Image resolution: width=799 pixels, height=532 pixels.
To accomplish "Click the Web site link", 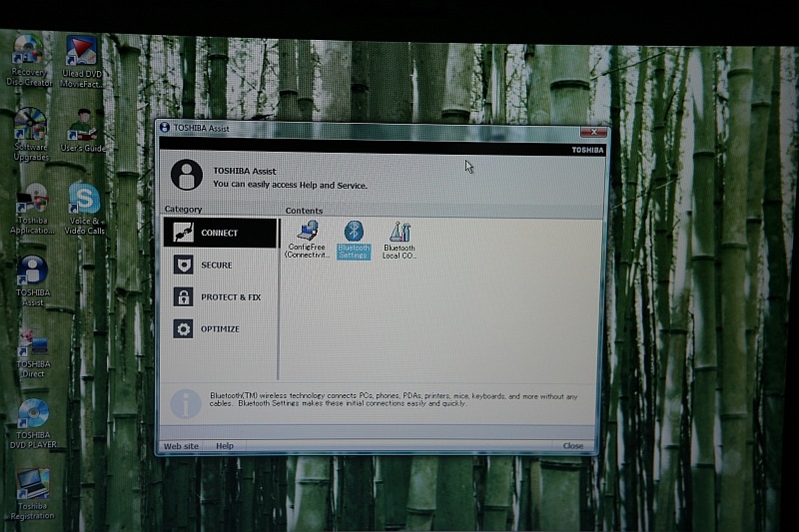I will (181, 446).
